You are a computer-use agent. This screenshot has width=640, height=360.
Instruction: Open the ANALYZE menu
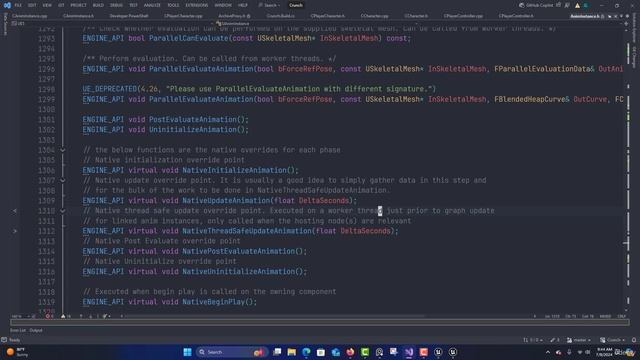pos(152,5)
